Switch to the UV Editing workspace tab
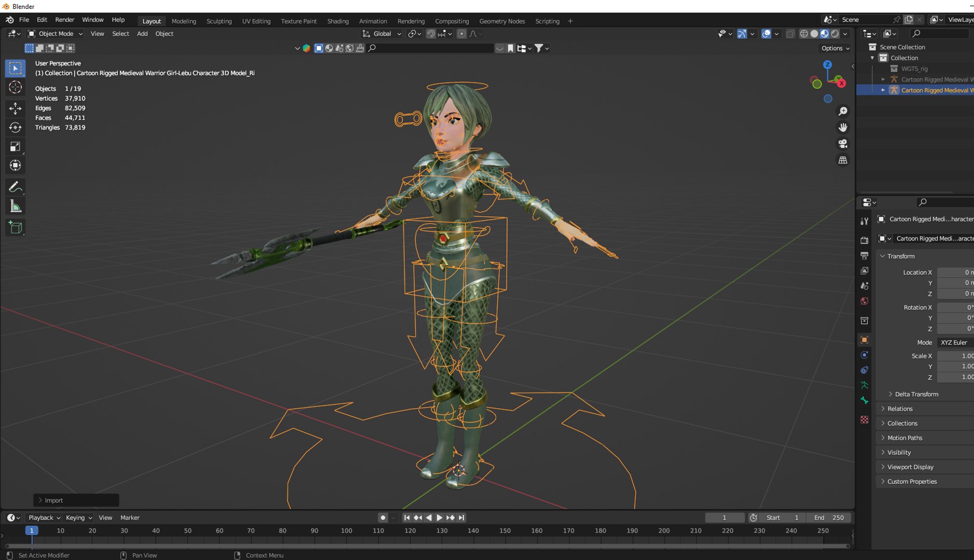This screenshot has height=560, width=974. tap(256, 21)
